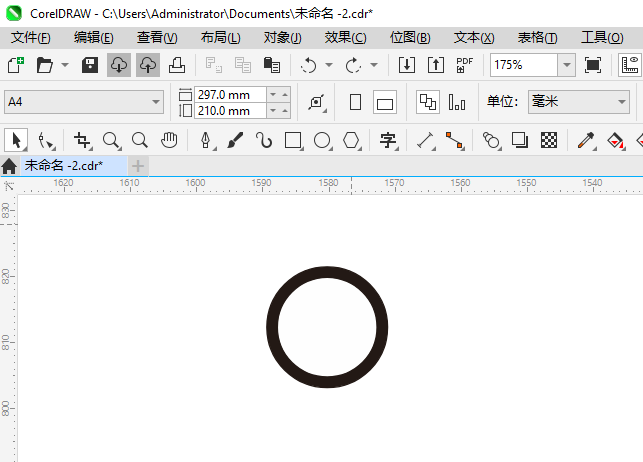Select the Shape edit tool

click(x=46, y=141)
